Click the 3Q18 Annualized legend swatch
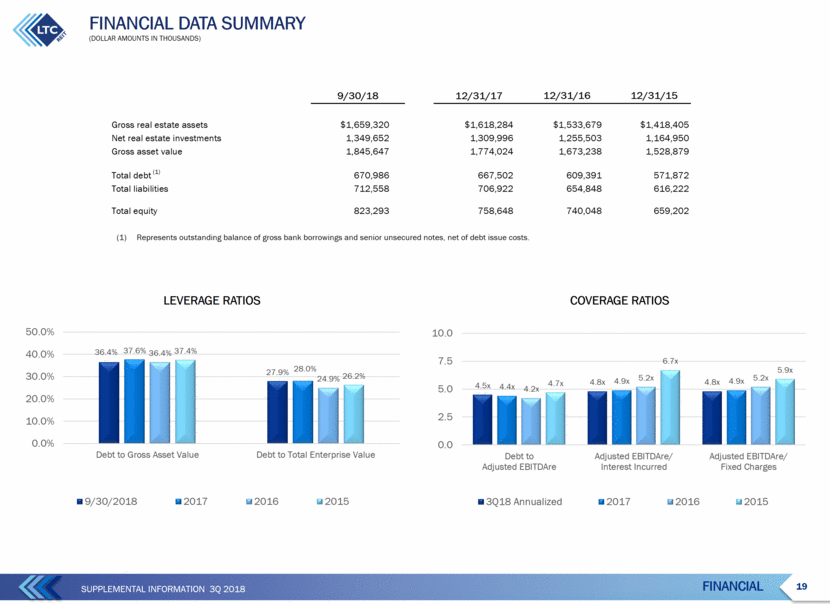The image size is (830, 604). coord(481,502)
